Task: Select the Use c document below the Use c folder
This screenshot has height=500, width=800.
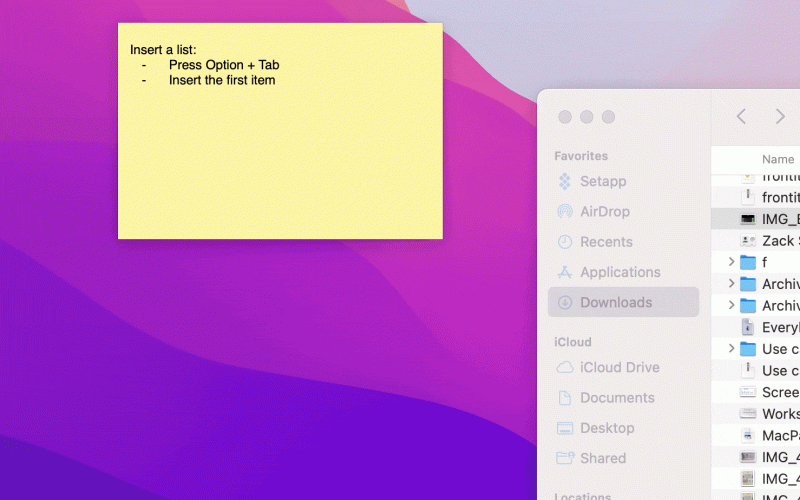Action: tap(756, 370)
